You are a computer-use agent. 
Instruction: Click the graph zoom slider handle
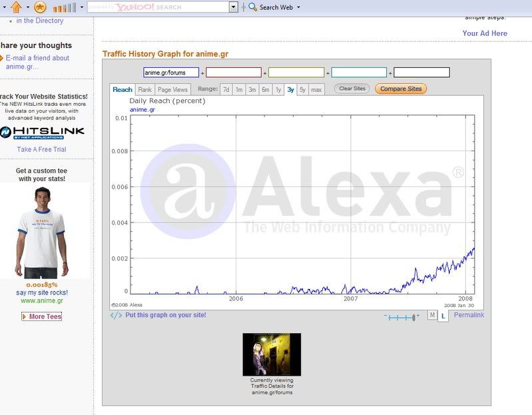413,318
